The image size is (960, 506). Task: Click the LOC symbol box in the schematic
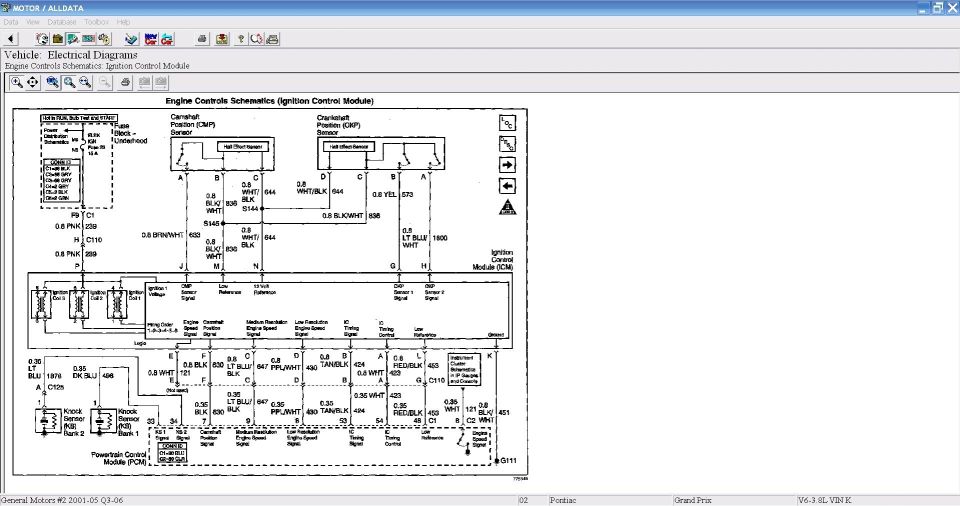[x=507, y=123]
